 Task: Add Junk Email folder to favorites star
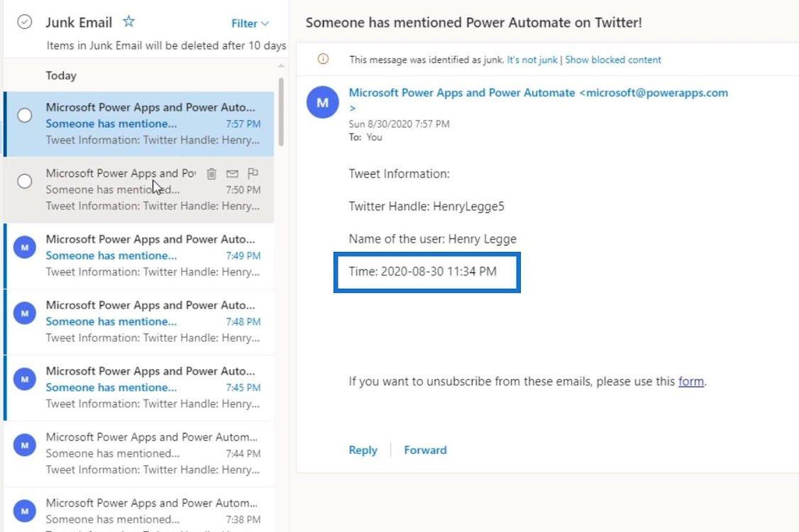(x=128, y=21)
